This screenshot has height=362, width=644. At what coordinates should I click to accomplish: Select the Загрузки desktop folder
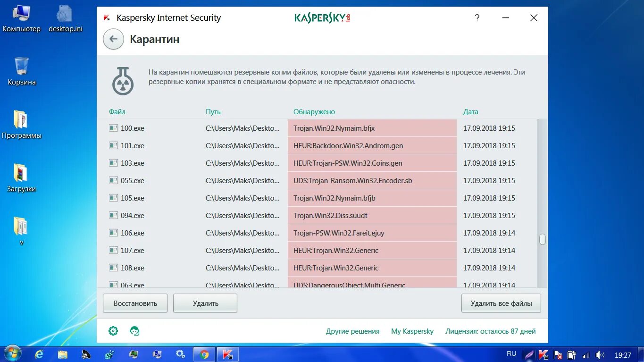(22, 178)
